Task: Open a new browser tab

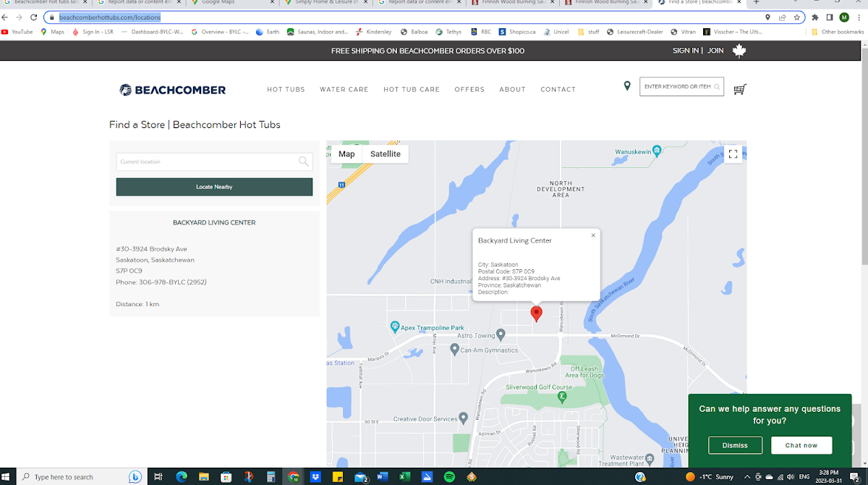Action: pos(757,3)
